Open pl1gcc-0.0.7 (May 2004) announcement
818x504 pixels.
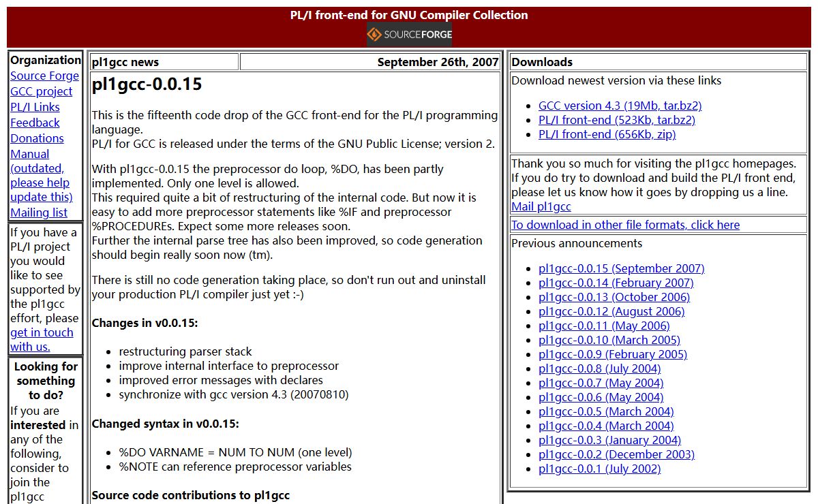[601, 383]
